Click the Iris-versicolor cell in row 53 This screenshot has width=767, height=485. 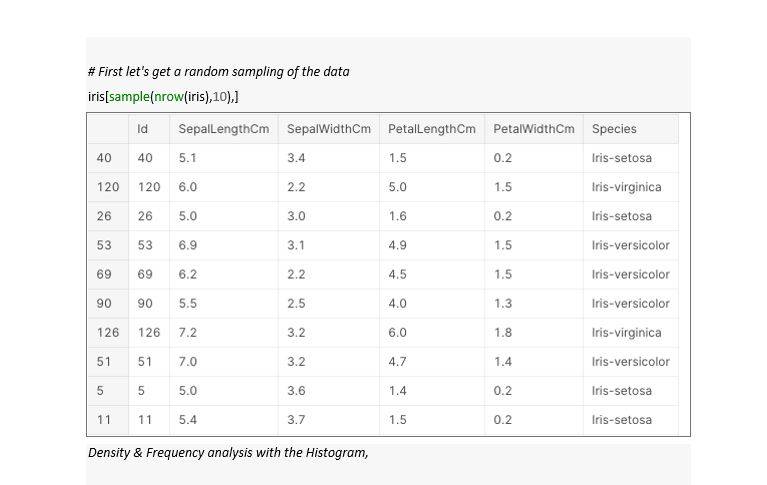pos(631,245)
